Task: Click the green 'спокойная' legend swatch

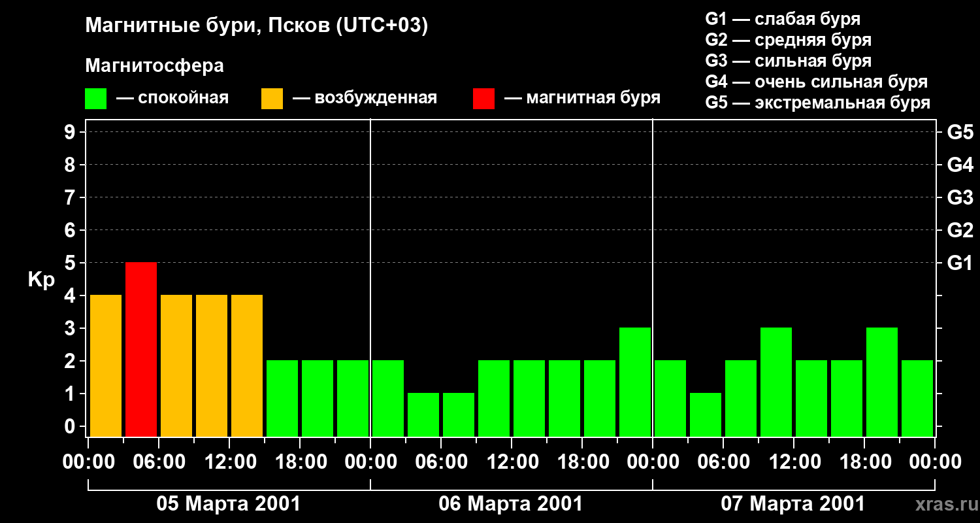Action: [x=96, y=99]
